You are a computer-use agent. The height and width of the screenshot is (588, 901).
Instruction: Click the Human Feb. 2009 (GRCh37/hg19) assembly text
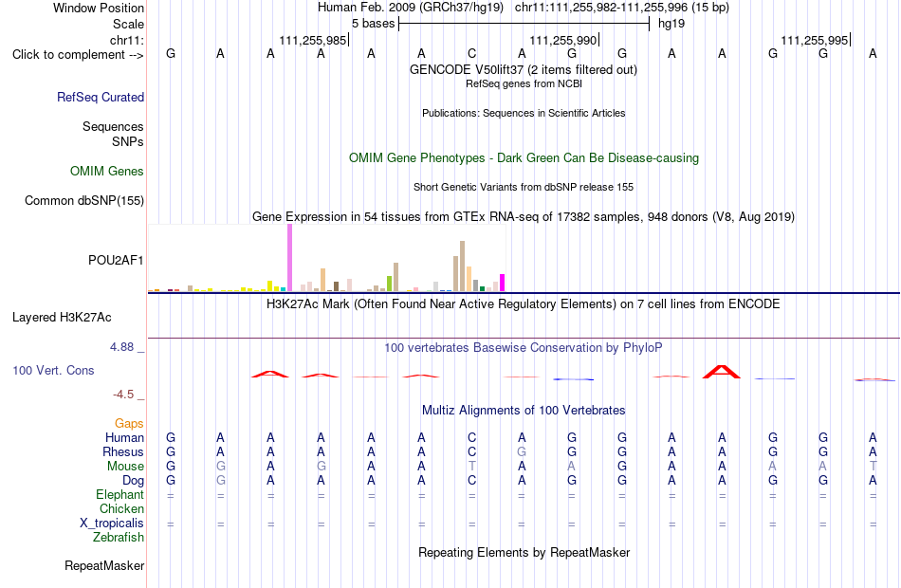click(x=411, y=8)
